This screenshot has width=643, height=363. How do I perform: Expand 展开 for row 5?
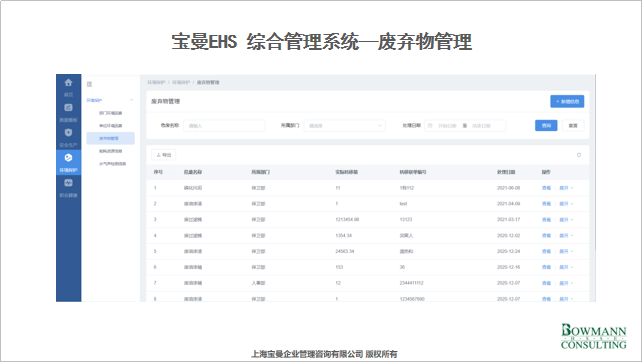566,251
